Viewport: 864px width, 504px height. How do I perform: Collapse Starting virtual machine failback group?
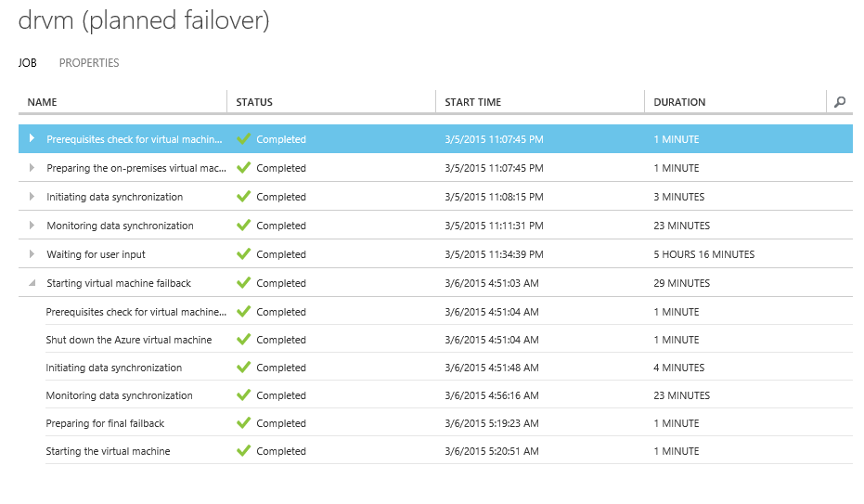(32, 283)
